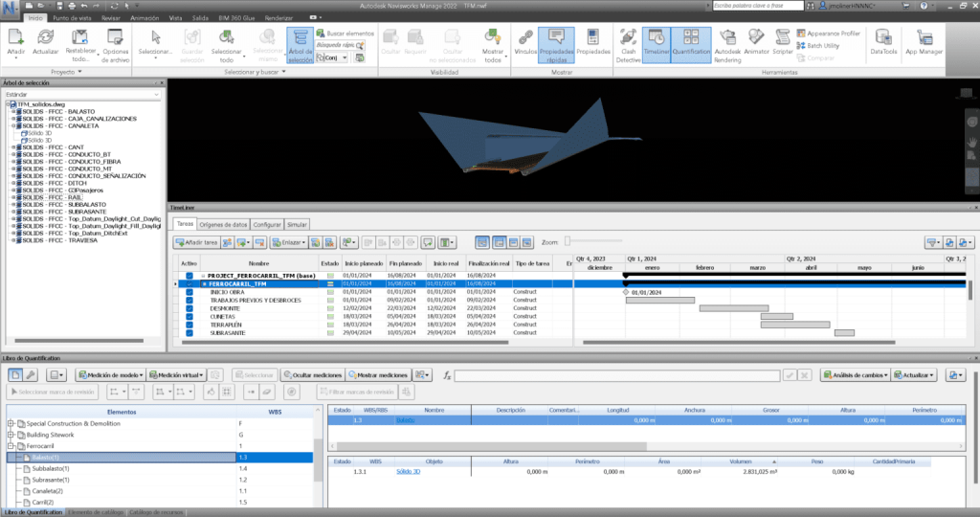Click the Vínculos icon in the ribbon

(525, 41)
